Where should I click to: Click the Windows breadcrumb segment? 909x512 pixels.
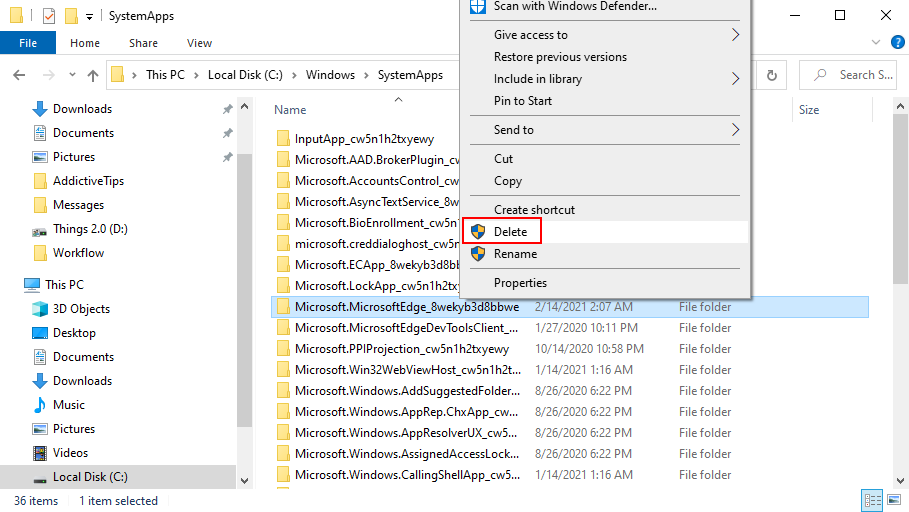330,75
